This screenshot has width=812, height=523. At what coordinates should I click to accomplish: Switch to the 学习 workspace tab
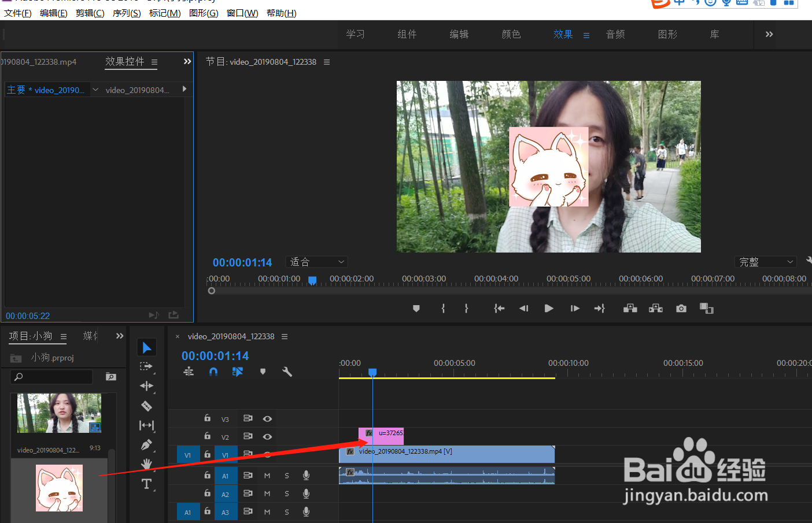coord(356,34)
